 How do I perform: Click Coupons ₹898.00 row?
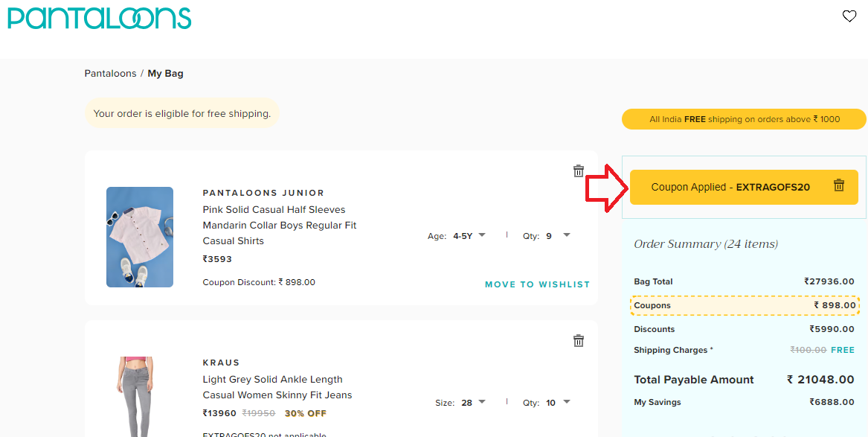pyautogui.click(x=744, y=305)
